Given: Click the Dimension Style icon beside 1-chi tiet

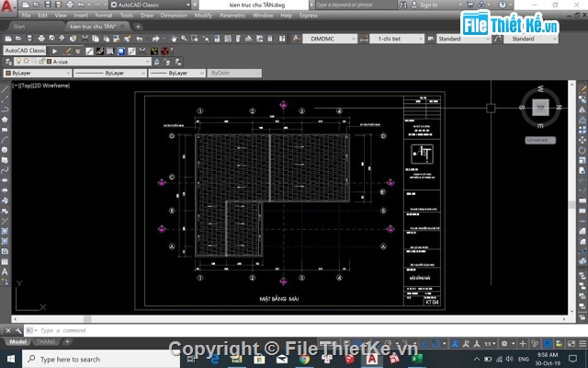Looking at the screenshot, I should [364, 39].
